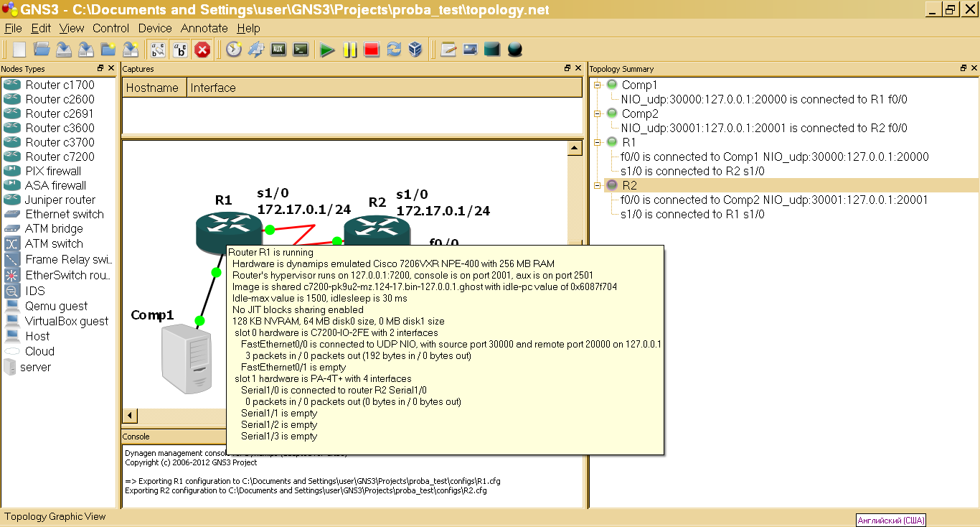
Task: Select Router c1700 node type
Action: coord(58,85)
